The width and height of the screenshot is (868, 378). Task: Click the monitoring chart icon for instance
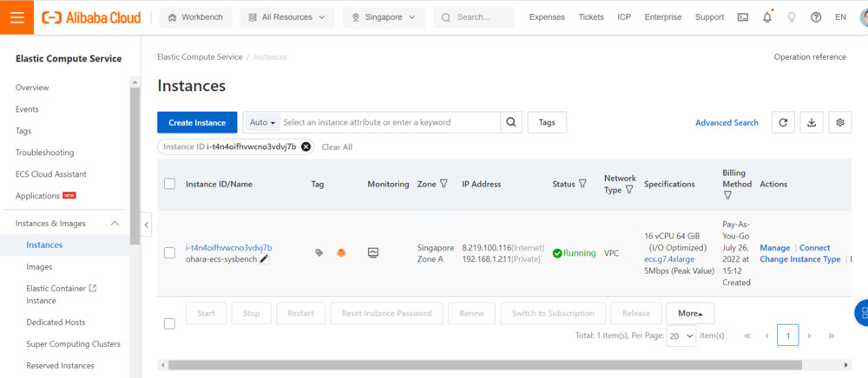click(373, 253)
